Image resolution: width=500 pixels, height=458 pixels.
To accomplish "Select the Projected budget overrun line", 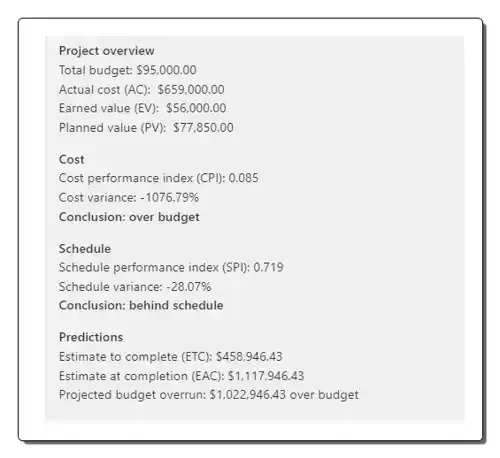I will tap(209, 395).
